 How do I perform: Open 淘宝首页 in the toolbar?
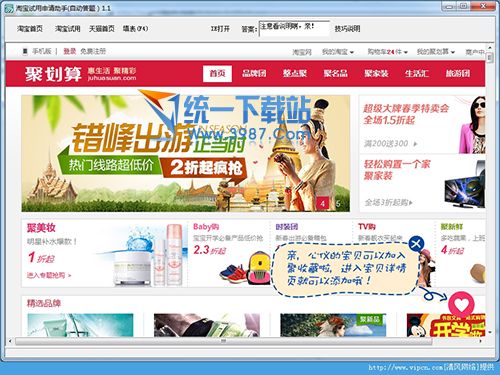tap(30, 29)
